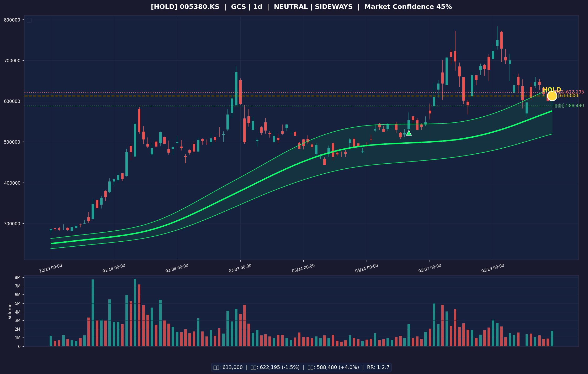Screen dimensions: 588x374
Task: Select the 02/04 00:00 date tick label
Action: point(177,268)
